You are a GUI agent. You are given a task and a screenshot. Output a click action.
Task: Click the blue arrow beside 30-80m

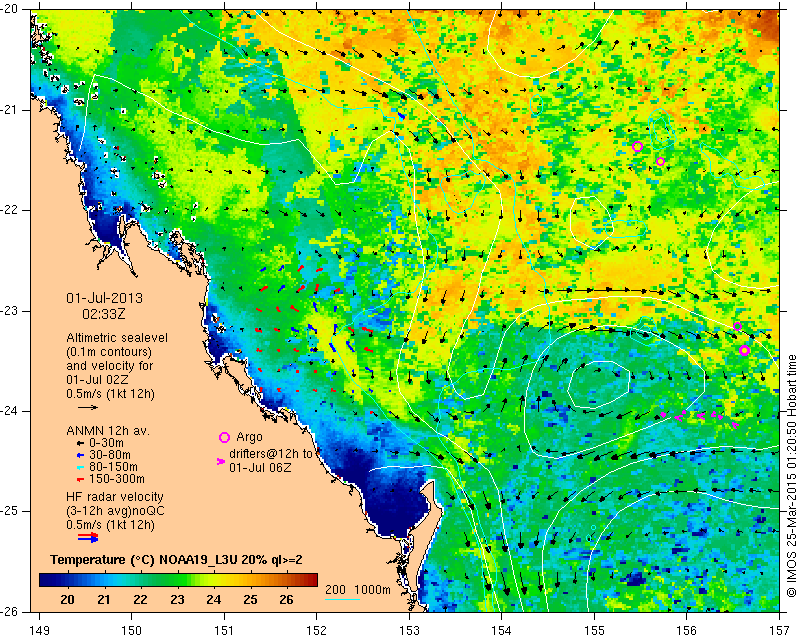tap(80, 455)
